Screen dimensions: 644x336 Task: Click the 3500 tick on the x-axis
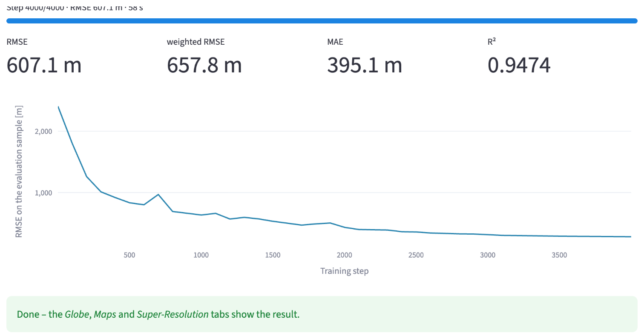(x=559, y=255)
